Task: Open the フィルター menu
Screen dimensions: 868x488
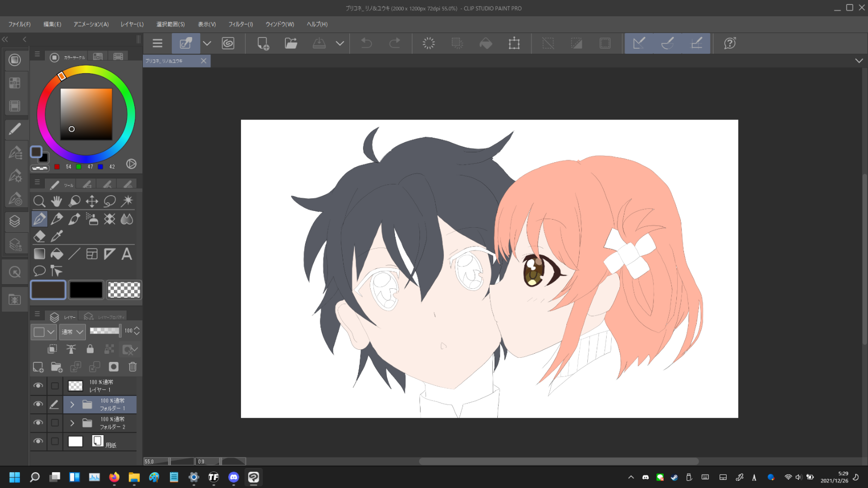Action: 241,24
